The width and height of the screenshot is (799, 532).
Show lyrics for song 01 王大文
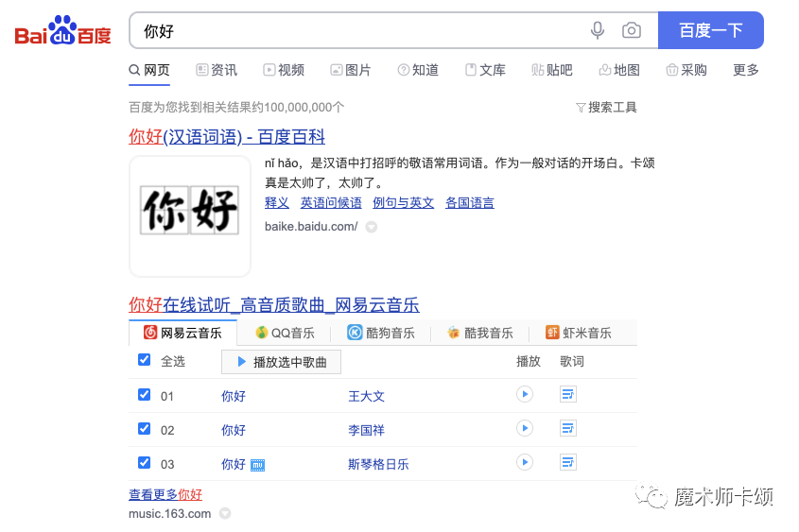point(567,394)
